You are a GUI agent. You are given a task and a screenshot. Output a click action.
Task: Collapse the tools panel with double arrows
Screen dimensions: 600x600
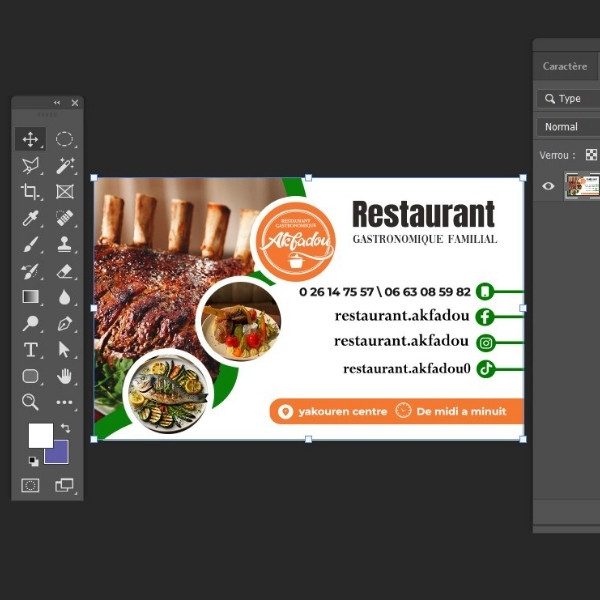point(56,103)
